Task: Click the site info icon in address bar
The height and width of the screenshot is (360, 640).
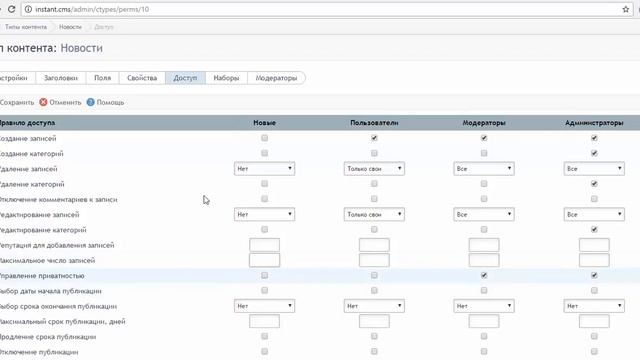Action: 28,9
